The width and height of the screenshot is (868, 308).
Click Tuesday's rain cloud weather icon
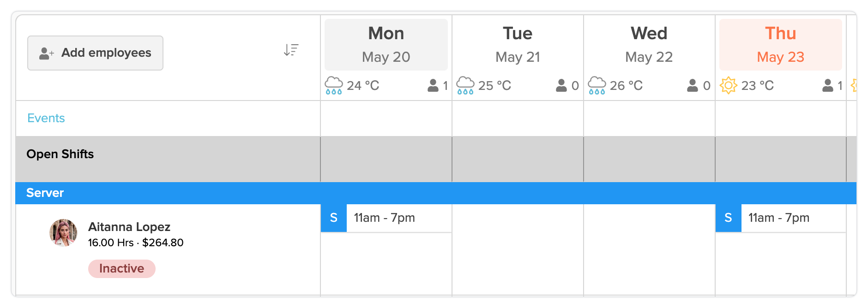(x=465, y=86)
